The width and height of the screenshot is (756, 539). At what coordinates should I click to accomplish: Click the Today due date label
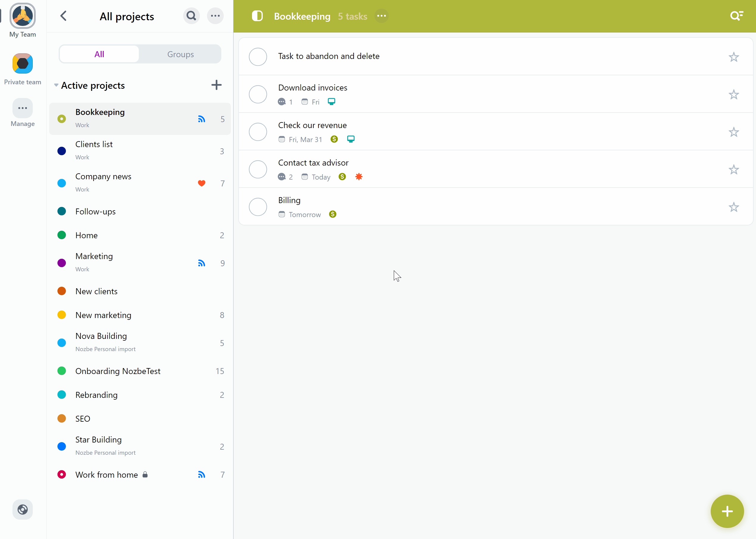click(321, 177)
